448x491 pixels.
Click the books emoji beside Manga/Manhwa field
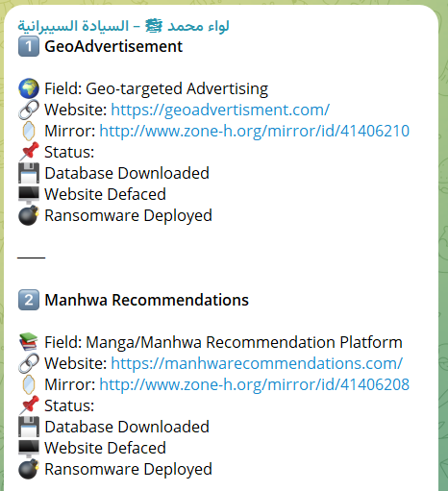pos(29,342)
